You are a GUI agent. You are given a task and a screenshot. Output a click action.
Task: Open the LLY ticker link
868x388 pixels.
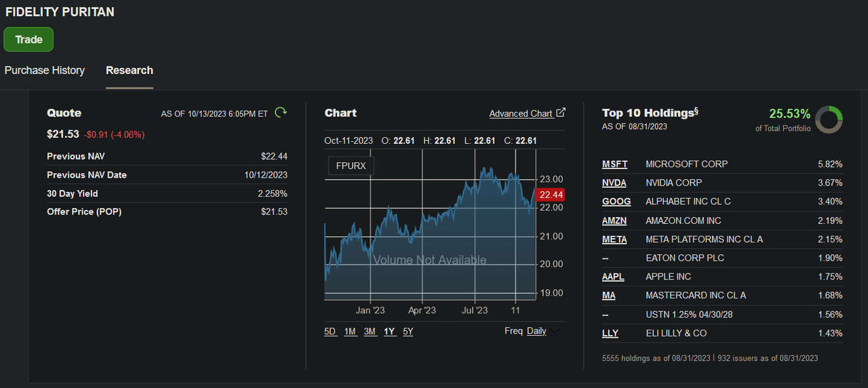pos(610,333)
